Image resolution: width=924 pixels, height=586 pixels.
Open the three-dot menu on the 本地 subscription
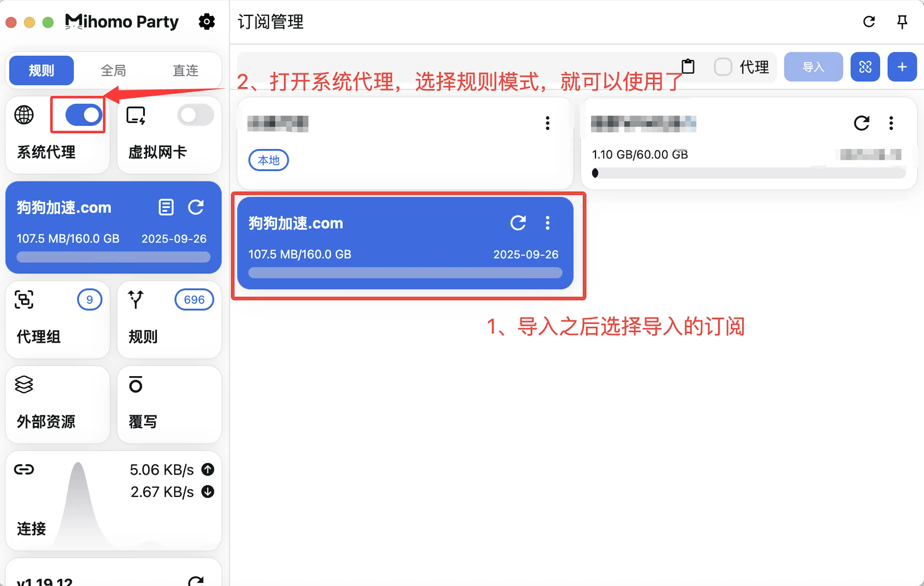tap(547, 123)
